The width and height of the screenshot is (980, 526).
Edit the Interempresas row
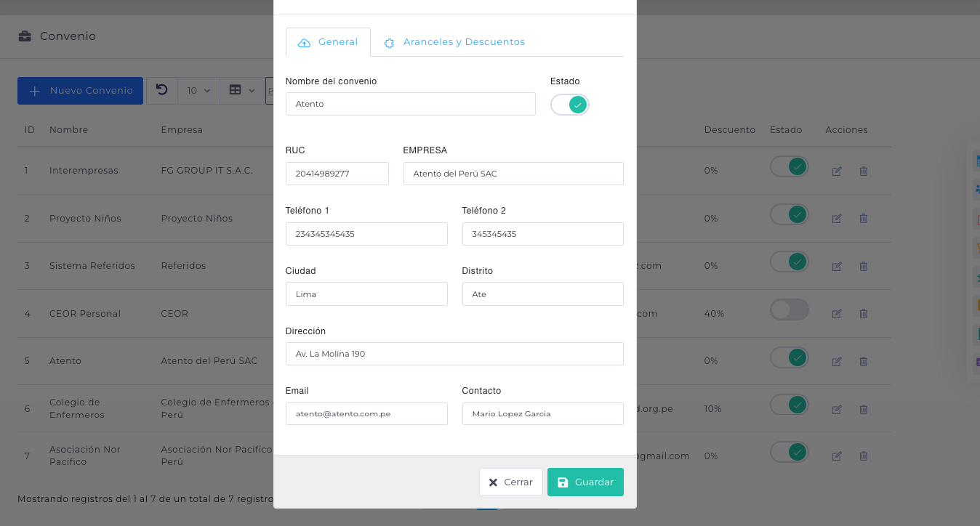837,171
